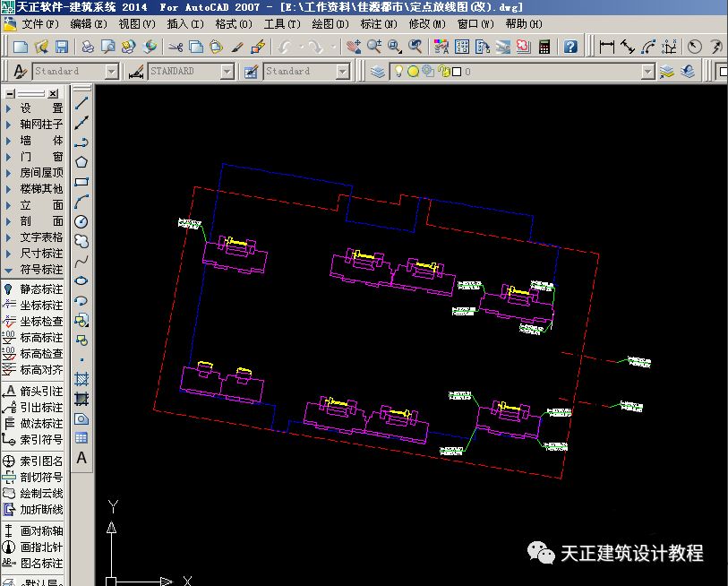Screen dimensions: 728x586
Task: Close the Tangent side menu panel
Action: click(54, 93)
